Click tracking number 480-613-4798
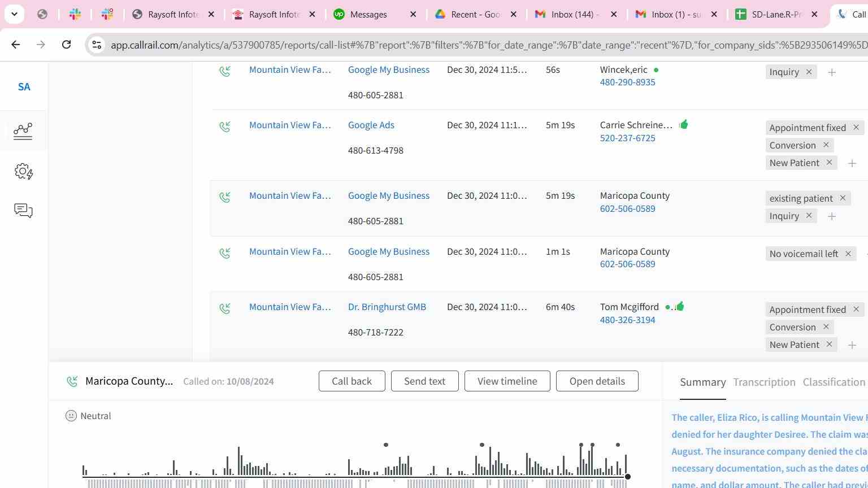The image size is (868, 488). (376, 151)
